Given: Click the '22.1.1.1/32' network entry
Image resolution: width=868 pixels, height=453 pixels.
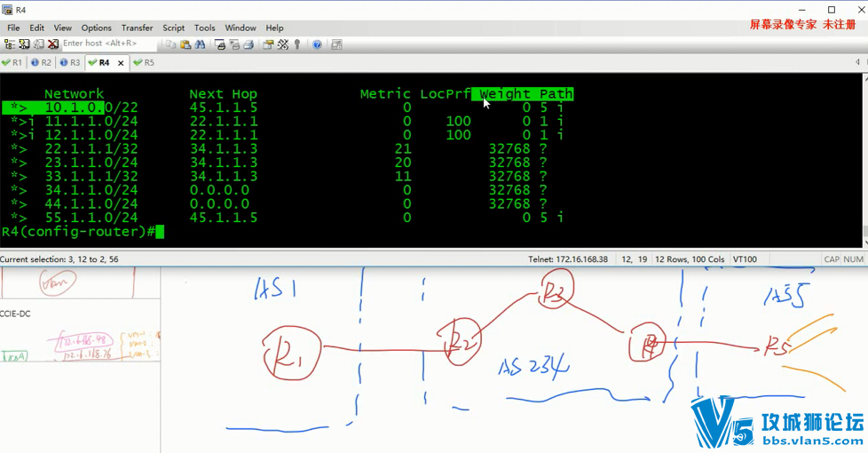Looking at the screenshot, I should click(91, 149).
